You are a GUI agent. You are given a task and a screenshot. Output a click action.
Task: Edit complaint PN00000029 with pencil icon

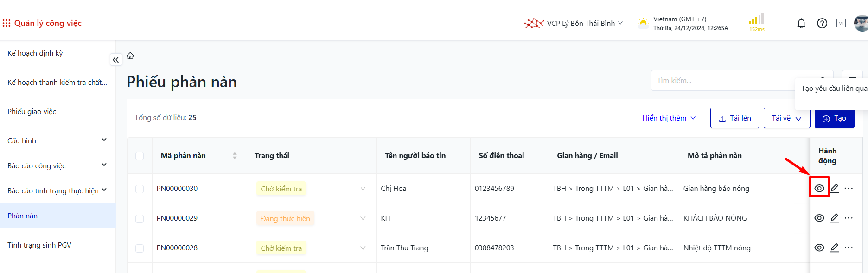click(834, 218)
